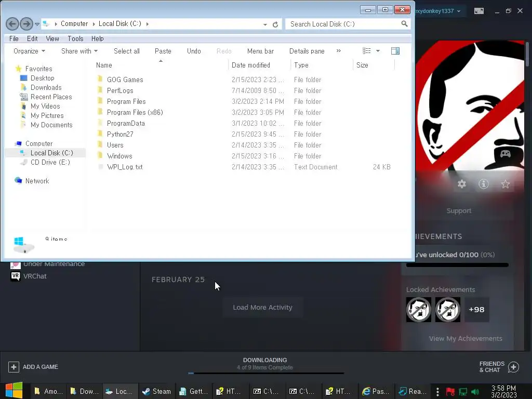Click Undo in the toolbar
Image resolution: width=532 pixels, height=399 pixels.
point(194,51)
